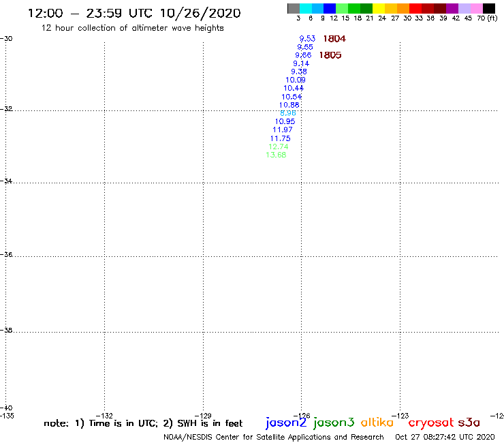This screenshot has width=504, height=443.
Task: Click the orange legend swatch
Action: click(403, 8)
